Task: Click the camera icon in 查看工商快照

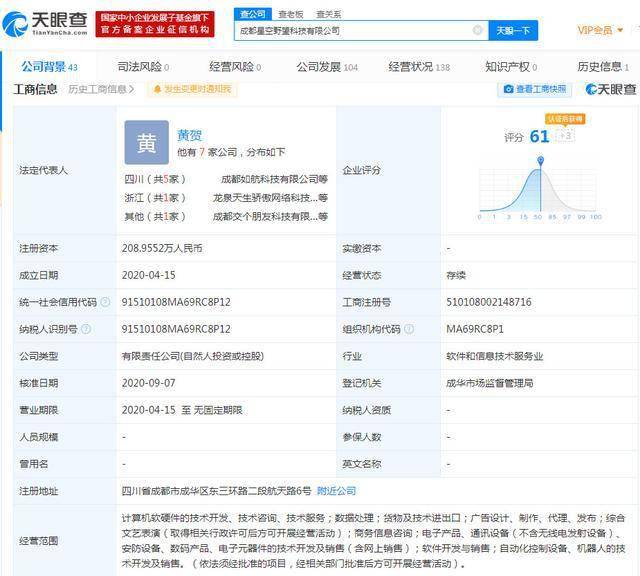Action: (508, 89)
